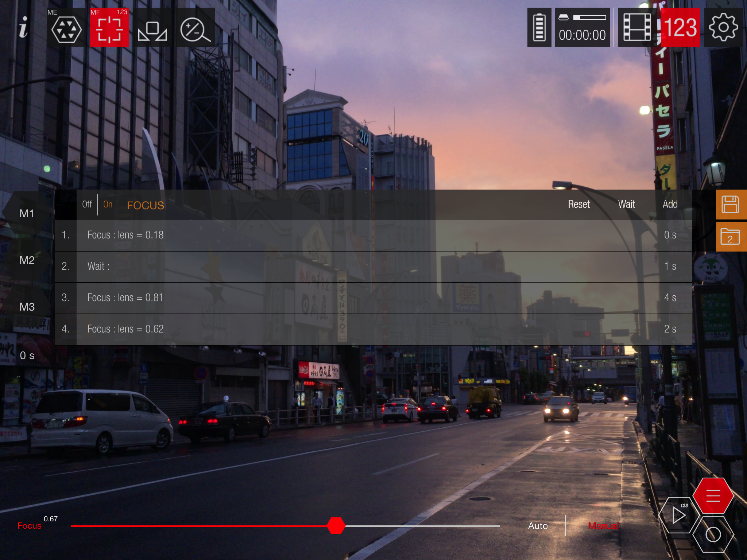The height and width of the screenshot is (560, 747).
Task: Open the film strip video mode icon
Action: pos(637,28)
